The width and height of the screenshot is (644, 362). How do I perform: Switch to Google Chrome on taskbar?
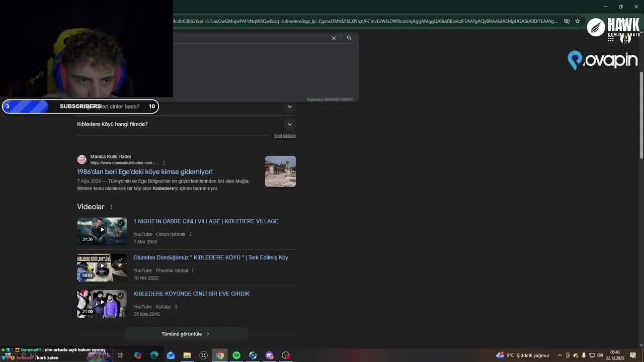220,355
